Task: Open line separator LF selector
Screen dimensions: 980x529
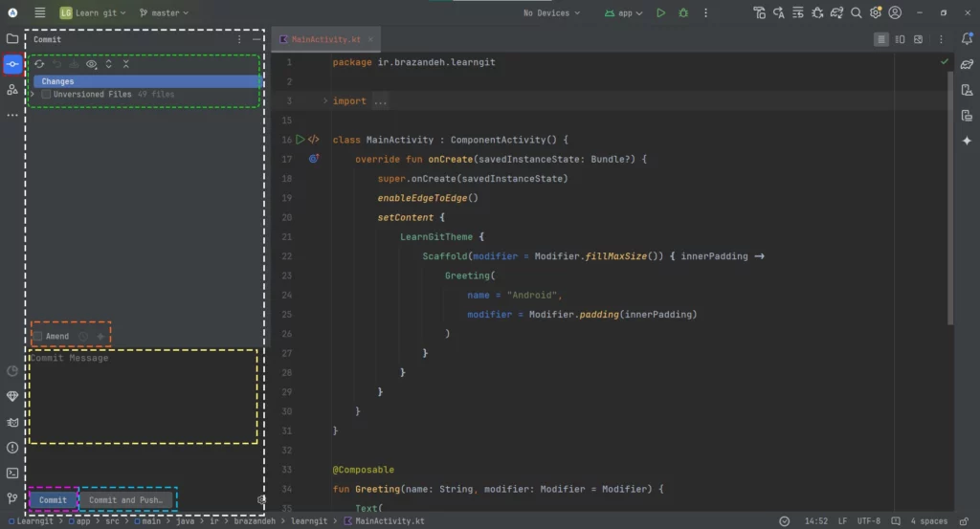Action: [x=842, y=521]
